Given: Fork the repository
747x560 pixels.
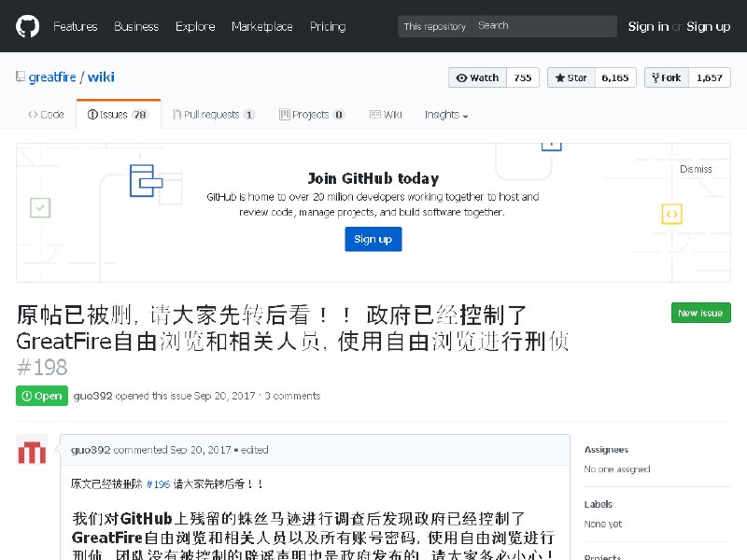Looking at the screenshot, I should pos(667,77).
